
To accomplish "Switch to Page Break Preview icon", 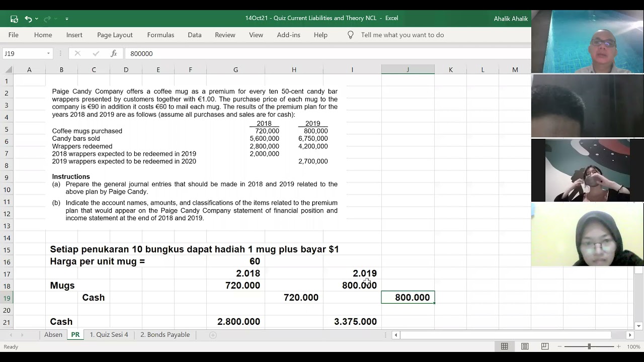I will [545, 346].
